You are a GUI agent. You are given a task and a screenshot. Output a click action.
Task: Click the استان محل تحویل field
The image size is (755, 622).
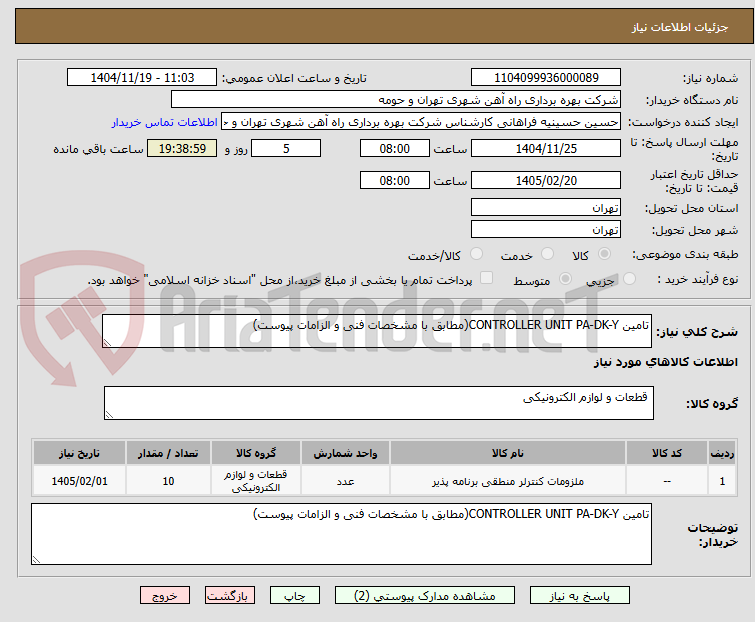(546, 207)
